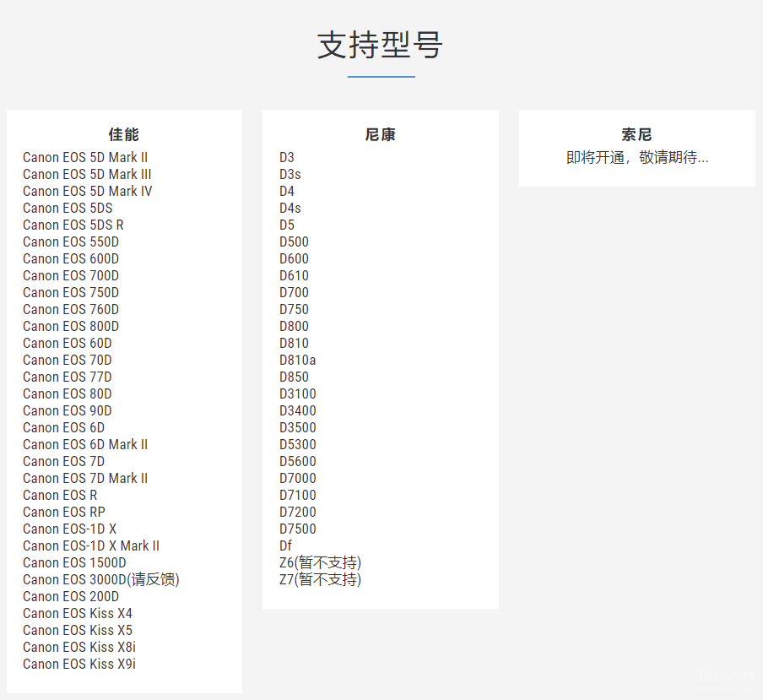Select the Canon EOS 800D entry
The image size is (763, 700).
click(x=71, y=326)
